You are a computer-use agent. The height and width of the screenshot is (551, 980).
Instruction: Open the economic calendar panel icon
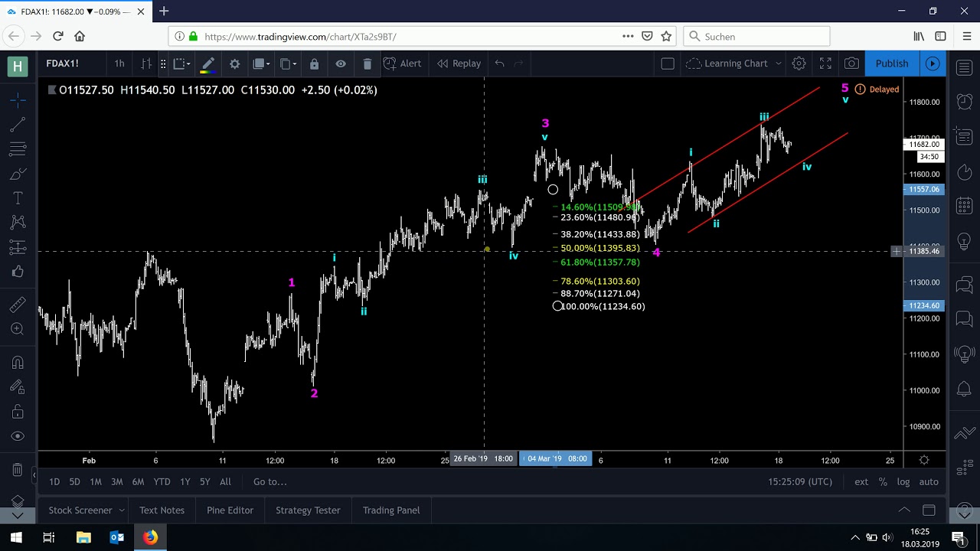(x=964, y=205)
